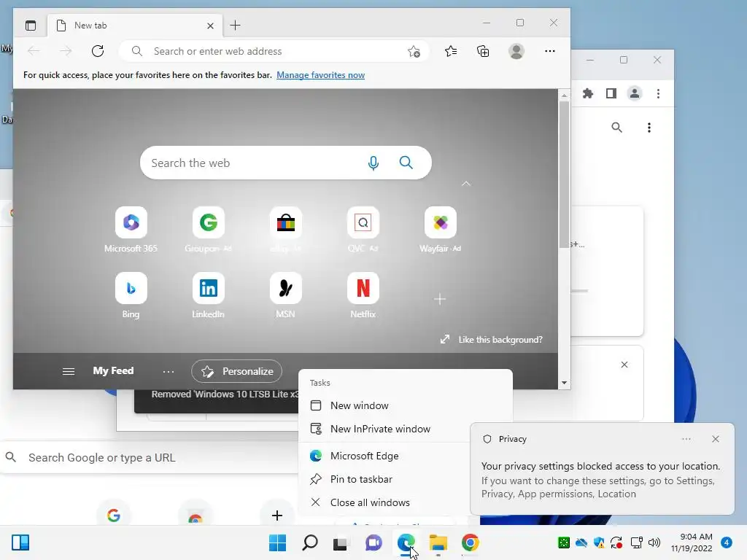The width and height of the screenshot is (747, 560).
Task: Add this page to favorites star
Action: pyautogui.click(x=414, y=52)
